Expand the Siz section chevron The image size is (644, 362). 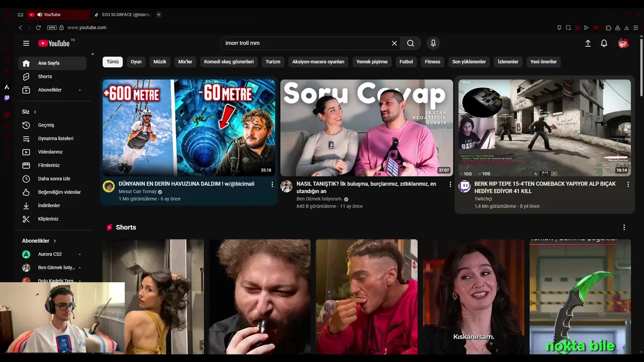35,112
